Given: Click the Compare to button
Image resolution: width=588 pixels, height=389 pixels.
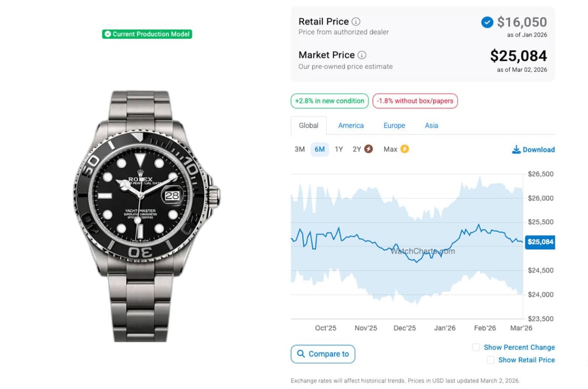Looking at the screenshot, I should (x=323, y=354).
